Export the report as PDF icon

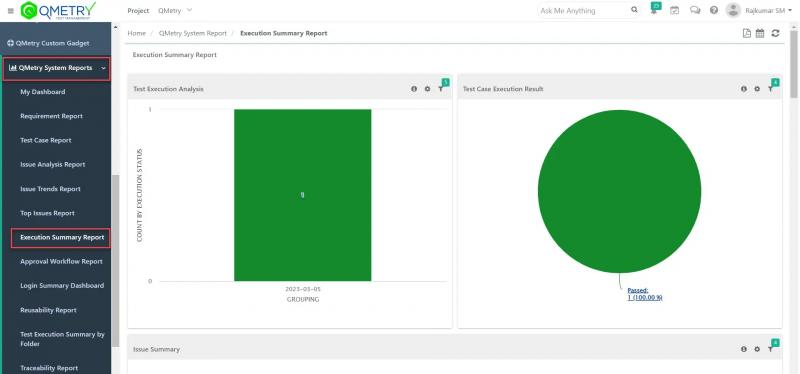point(746,33)
